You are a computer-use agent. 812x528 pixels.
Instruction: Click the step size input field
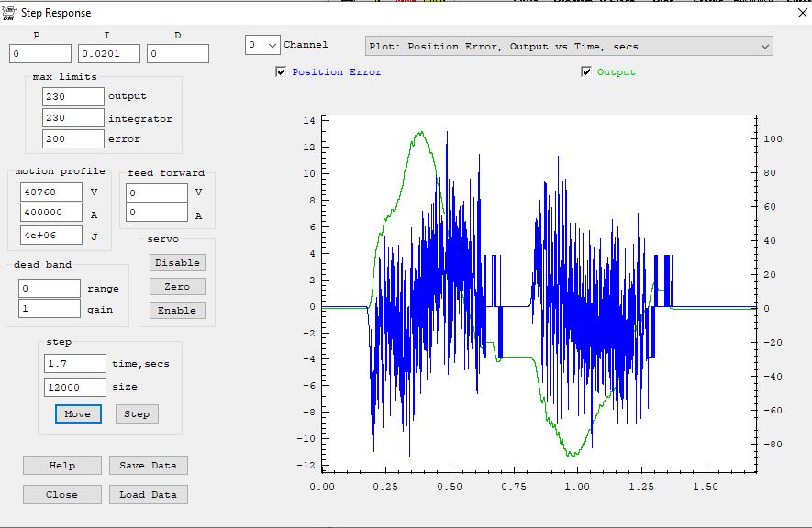[74, 387]
